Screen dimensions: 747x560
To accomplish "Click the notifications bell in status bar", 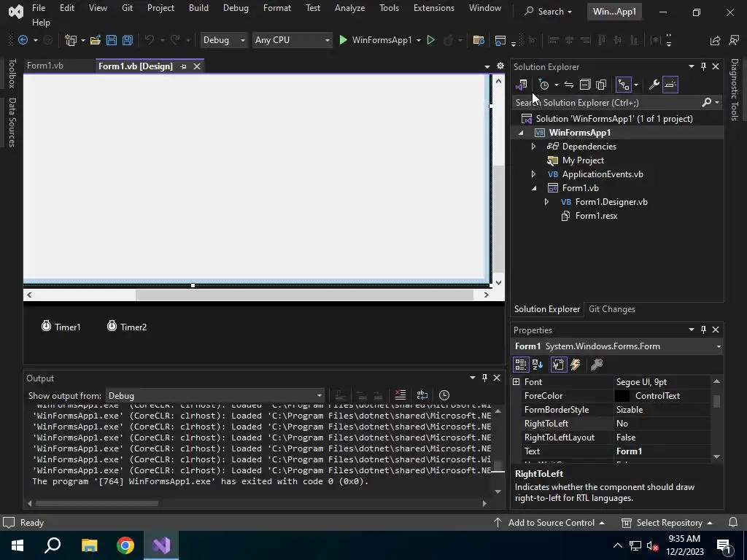I will click(x=733, y=522).
